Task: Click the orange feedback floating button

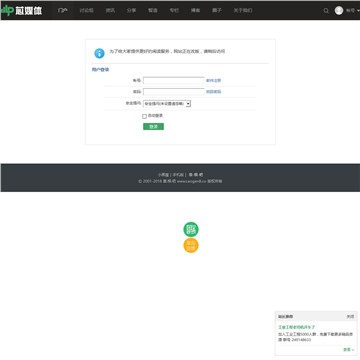Action: [x=191, y=245]
